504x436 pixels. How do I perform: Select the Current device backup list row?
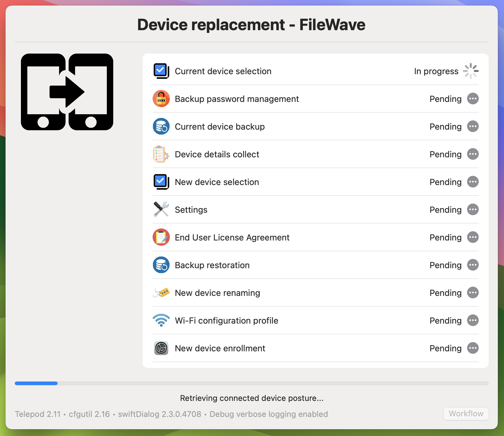pos(316,126)
